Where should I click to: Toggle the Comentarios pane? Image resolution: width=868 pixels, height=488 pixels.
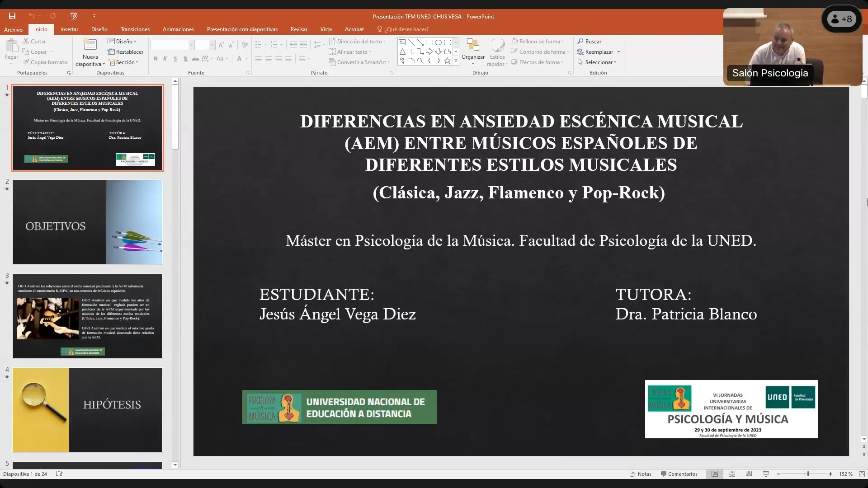pyautogui.click(x=679, y=474)
